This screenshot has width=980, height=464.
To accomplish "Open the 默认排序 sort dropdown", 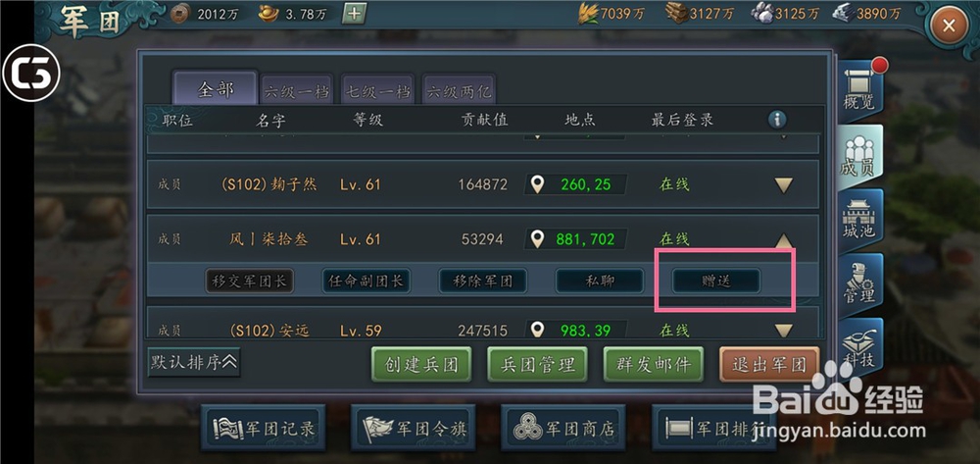I will coord(194,361).
